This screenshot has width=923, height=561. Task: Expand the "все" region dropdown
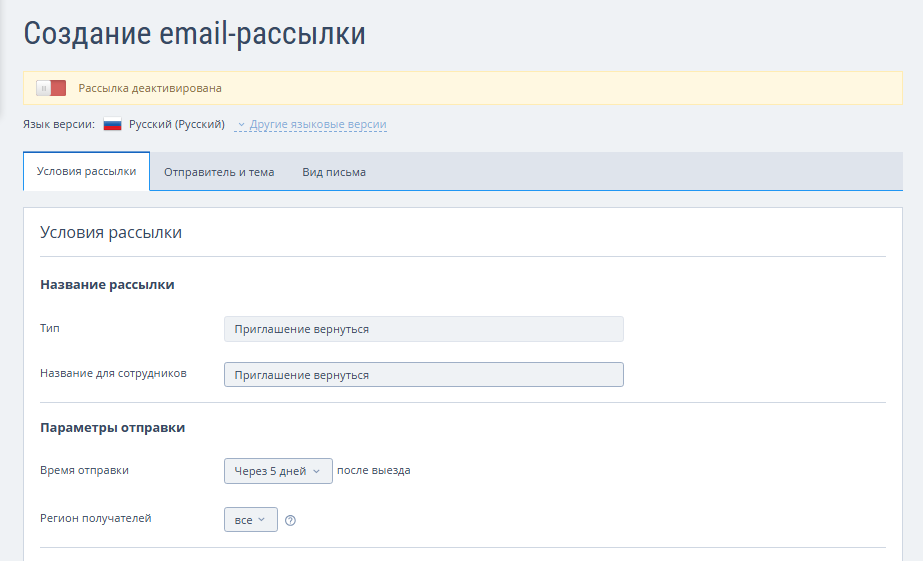tap(250, 520)
